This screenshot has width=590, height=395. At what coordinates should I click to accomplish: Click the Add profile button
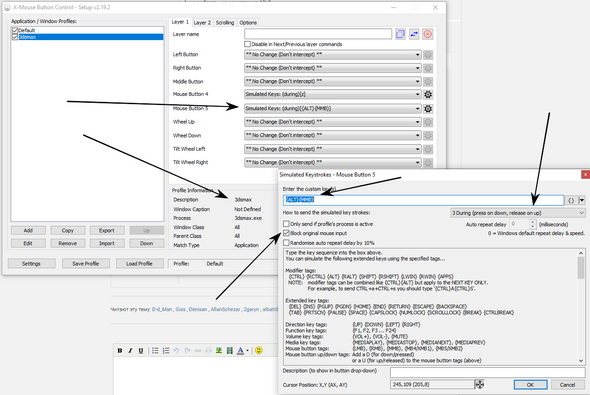tap(28, 230)
